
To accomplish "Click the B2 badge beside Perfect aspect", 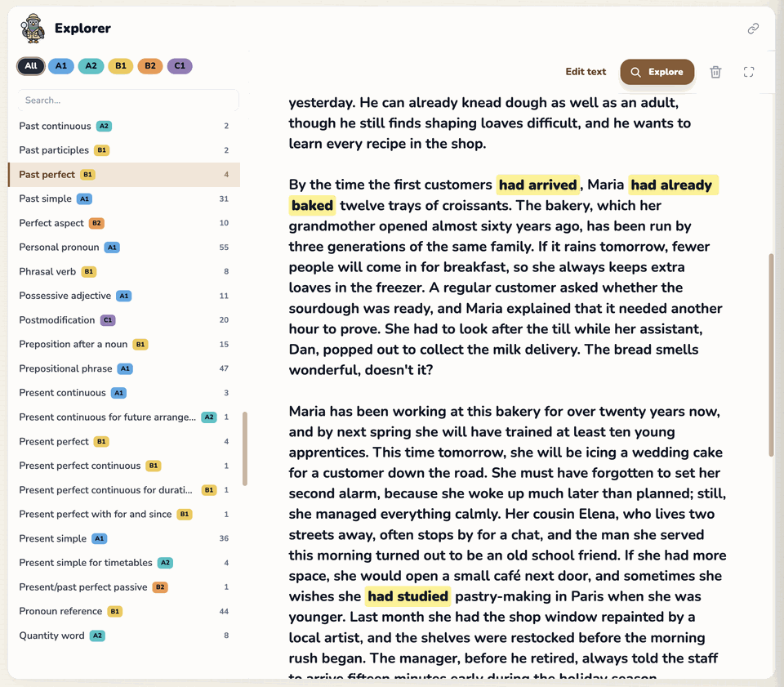I will pos(96,223).
